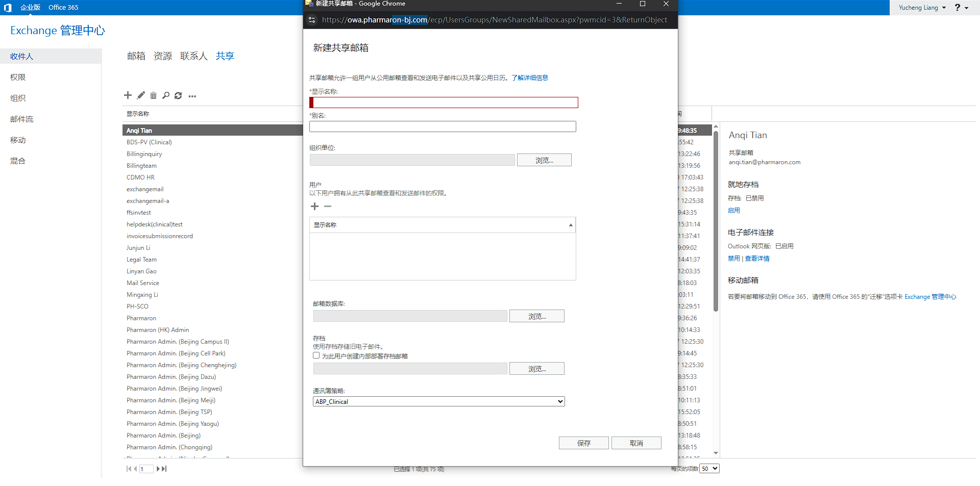
Task: Go to last page of mailbox list
Action: click(164, 469)
